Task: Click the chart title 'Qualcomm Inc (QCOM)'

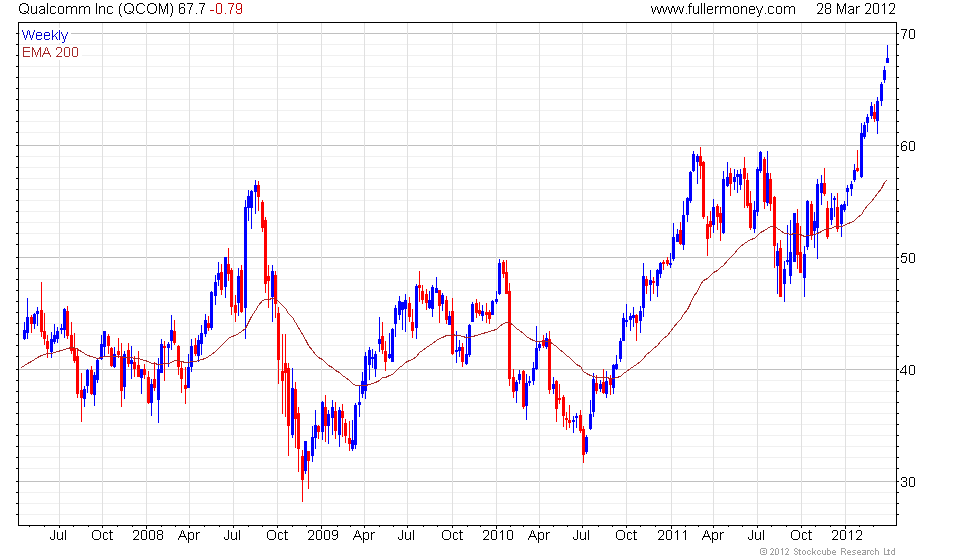Action: point(96,9)
